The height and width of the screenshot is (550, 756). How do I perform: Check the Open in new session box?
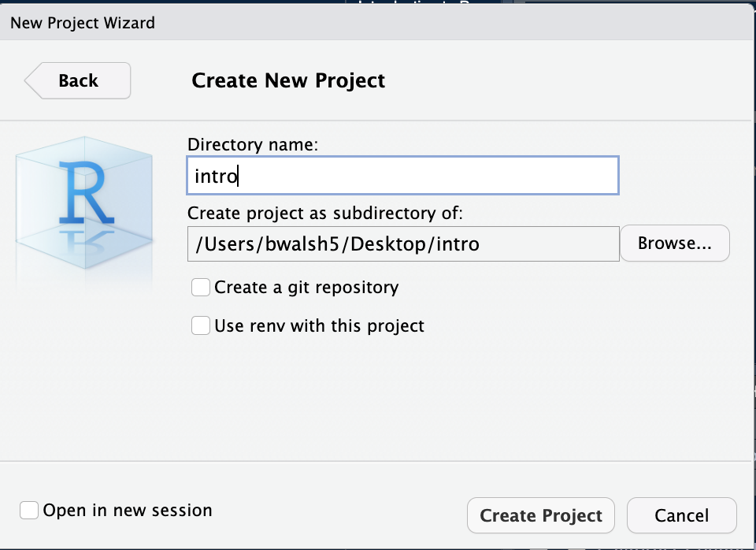pos(29,511)
